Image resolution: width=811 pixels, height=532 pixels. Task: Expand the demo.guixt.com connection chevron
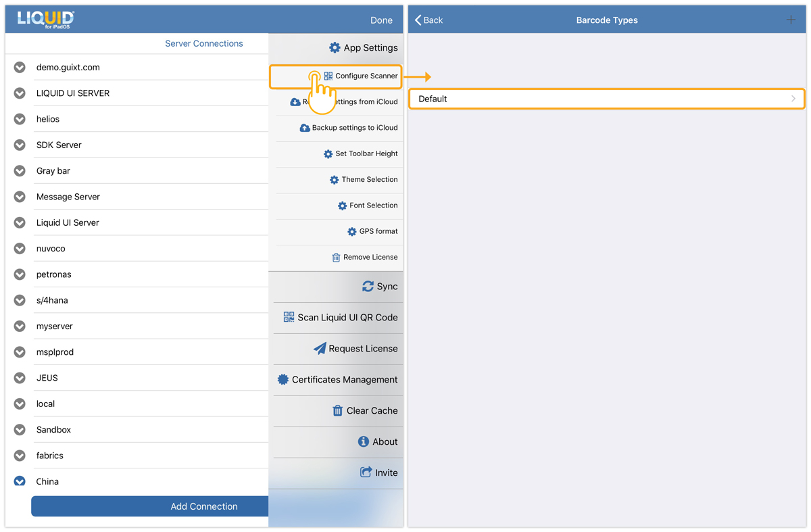tap(20, 68)
